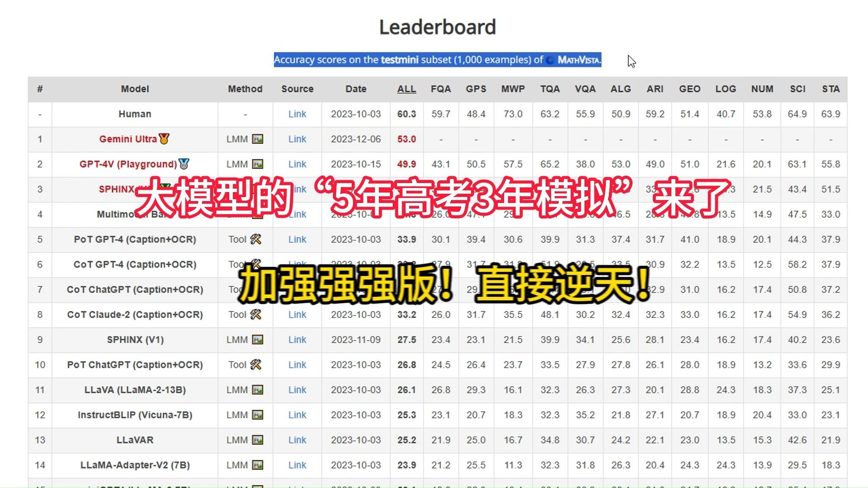This screenshot has width=868, height=488.
Task: Click the Leaderboard page title
Action: coord(437,27)
